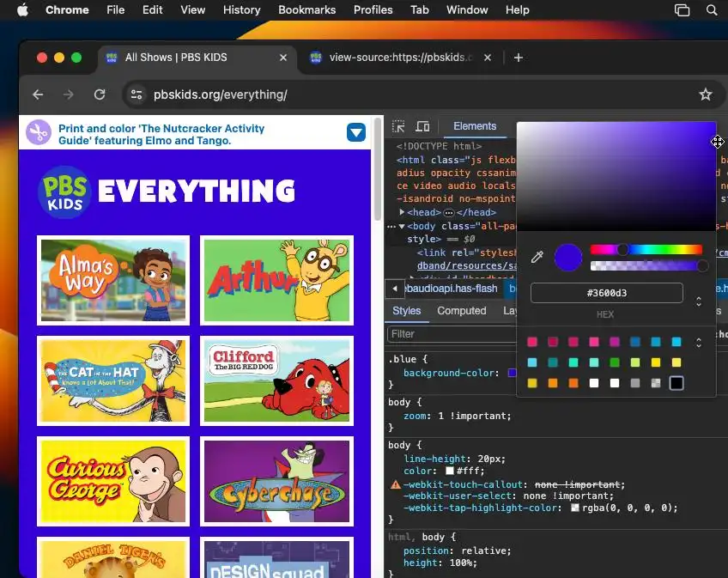The height and width of the screenshot is (578, 728).
Task: Open the Apple menu
Action: [22, 9]
